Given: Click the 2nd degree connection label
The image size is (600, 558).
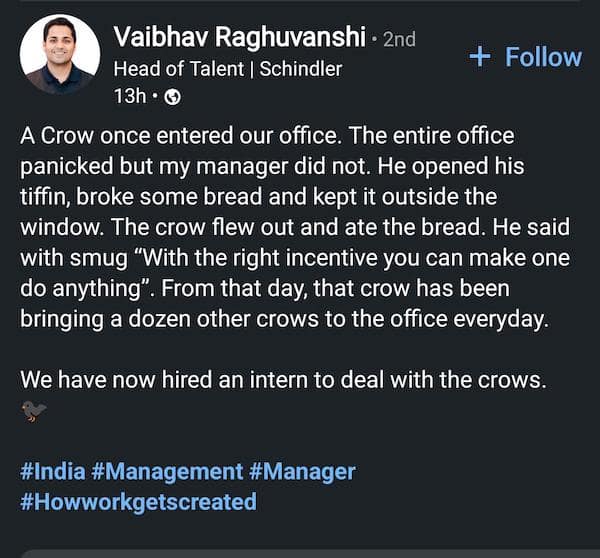Looking at the screenshot, I should pos(399,40).
